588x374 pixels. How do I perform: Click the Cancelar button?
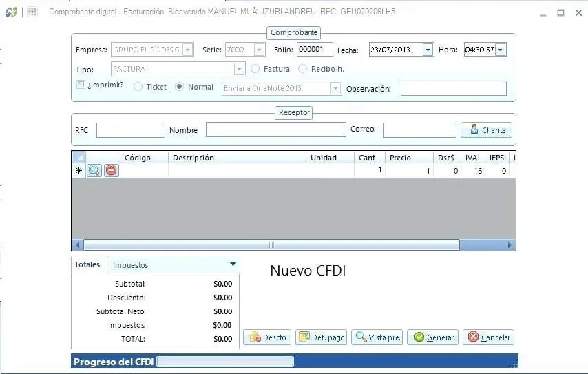[489, 337]
